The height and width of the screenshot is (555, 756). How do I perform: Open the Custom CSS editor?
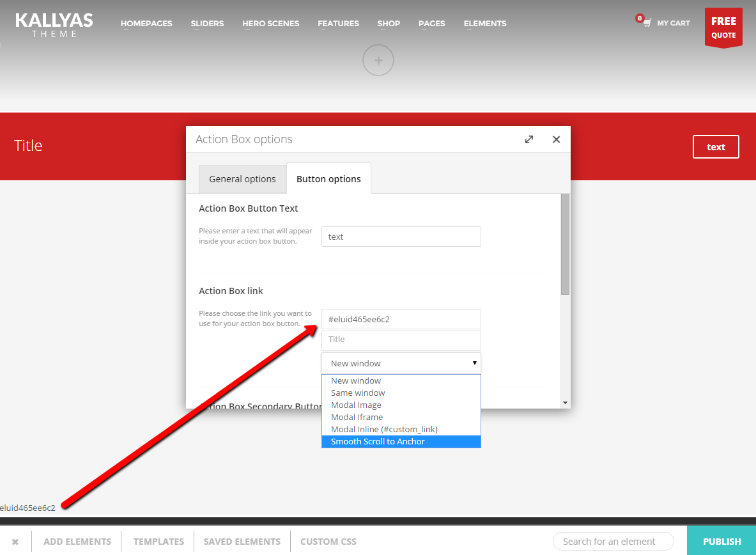[328, 542]
